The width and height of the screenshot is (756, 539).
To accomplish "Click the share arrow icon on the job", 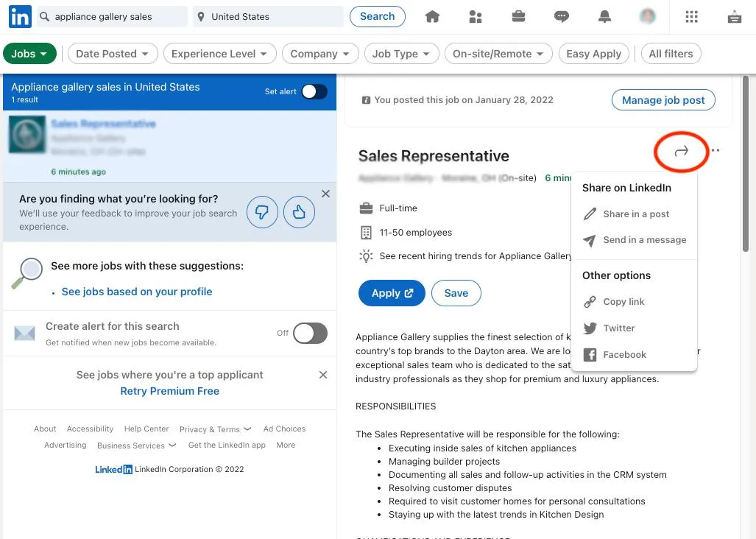I will [681, 152].
